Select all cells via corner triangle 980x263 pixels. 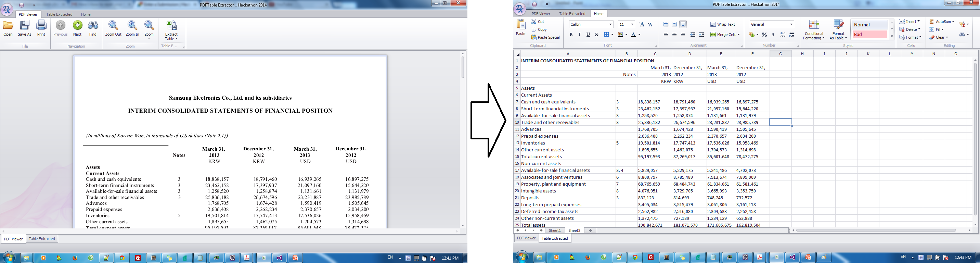click(517, 54)
